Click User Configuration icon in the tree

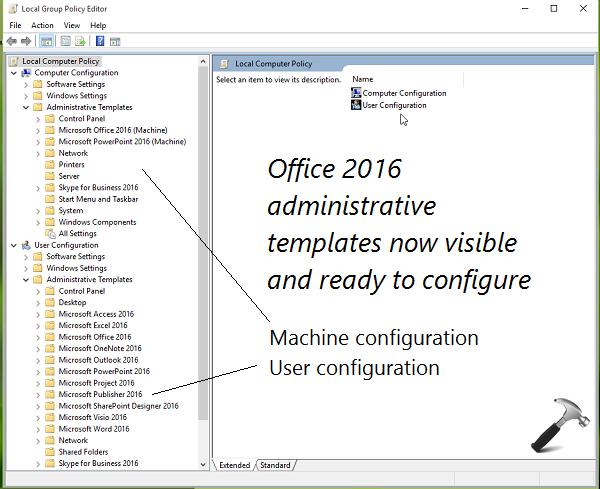tap(26, 245)
